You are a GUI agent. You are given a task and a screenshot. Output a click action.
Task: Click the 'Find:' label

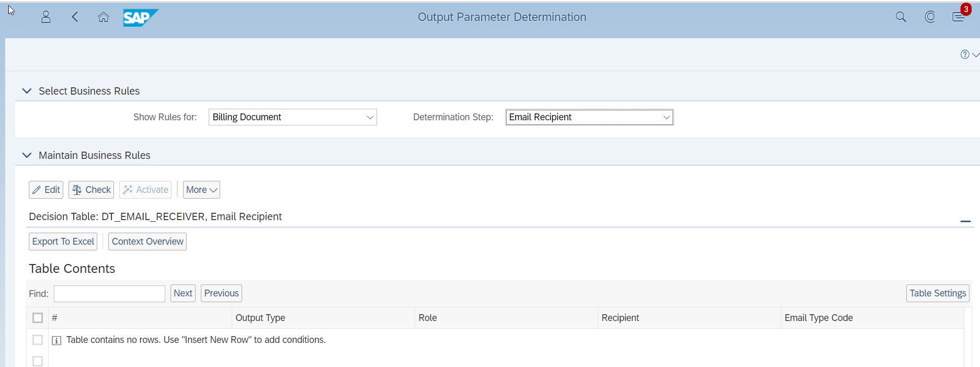click(39, 294)
